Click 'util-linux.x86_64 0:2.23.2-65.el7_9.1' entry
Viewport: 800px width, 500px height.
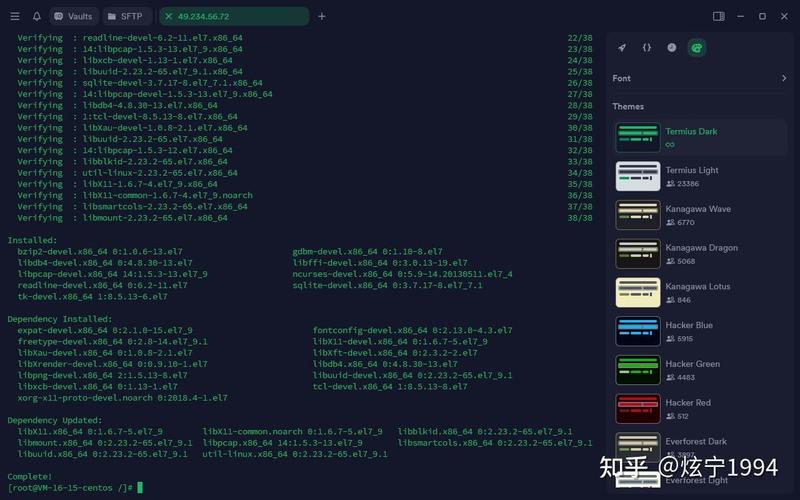coord(295,454)
